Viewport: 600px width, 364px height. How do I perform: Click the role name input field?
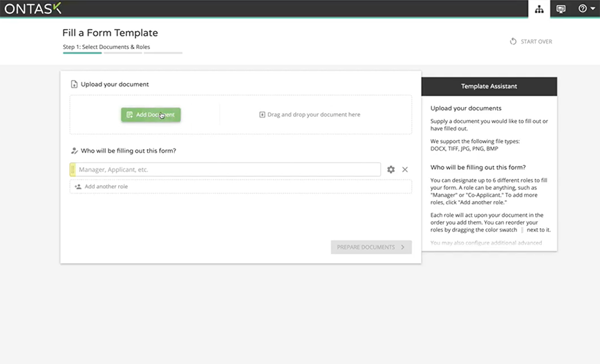coord(227,169)
